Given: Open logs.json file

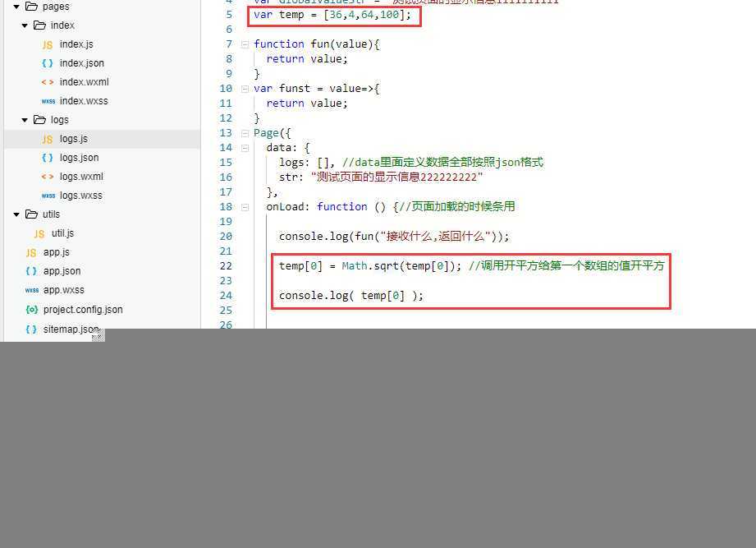Looking at the screenshot, I should 79,158.
